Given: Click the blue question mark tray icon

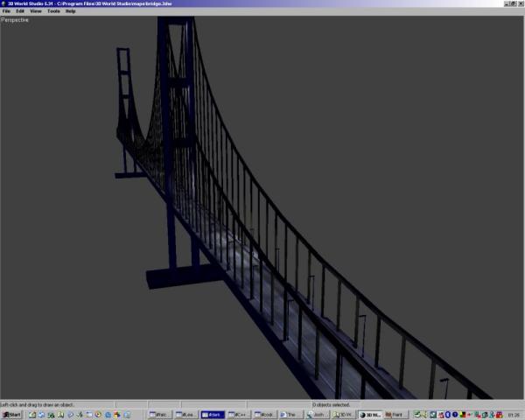Looking at the screenshot, I should [457, 415].
